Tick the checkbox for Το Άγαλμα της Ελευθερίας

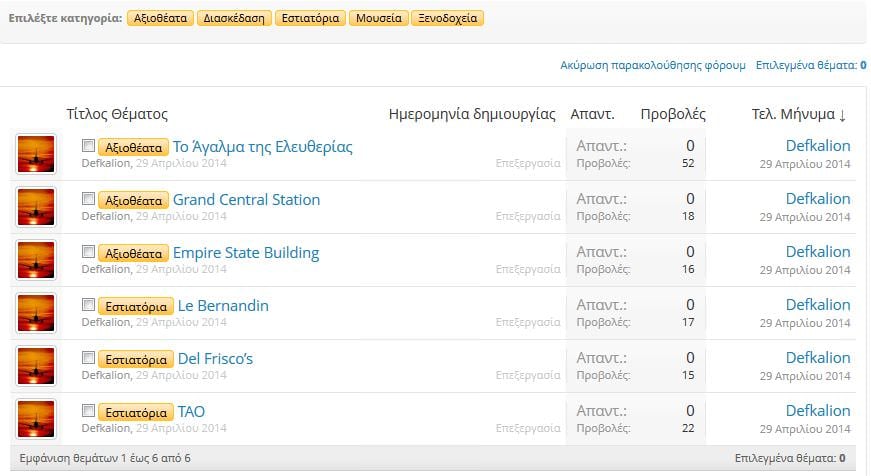click(89, 146)
